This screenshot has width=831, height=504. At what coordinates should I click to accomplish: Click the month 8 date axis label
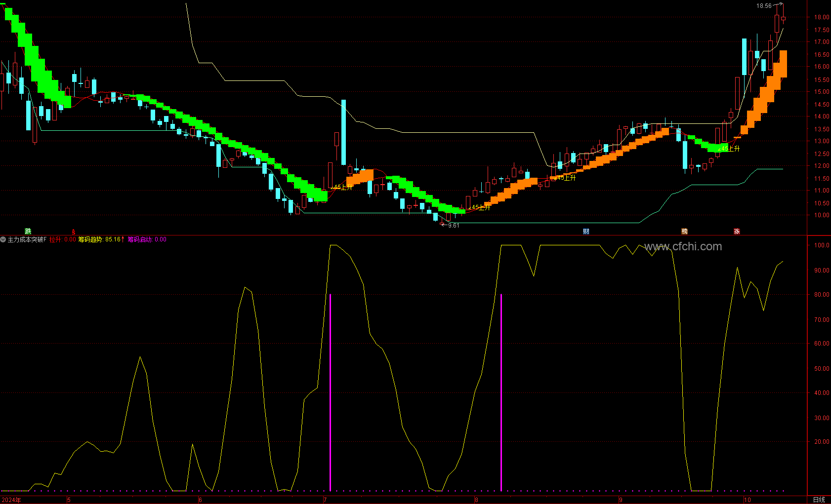click(x=476, y=500)
